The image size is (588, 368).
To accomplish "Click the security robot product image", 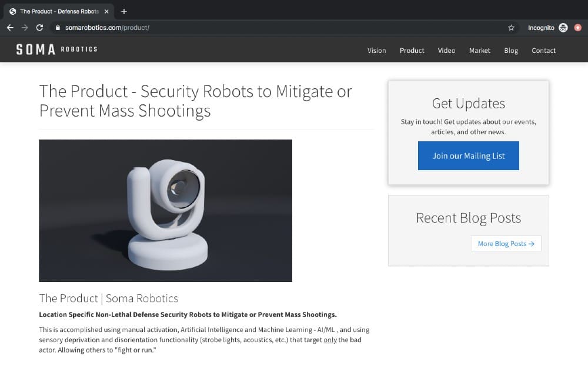I will (x=165, y=210).
